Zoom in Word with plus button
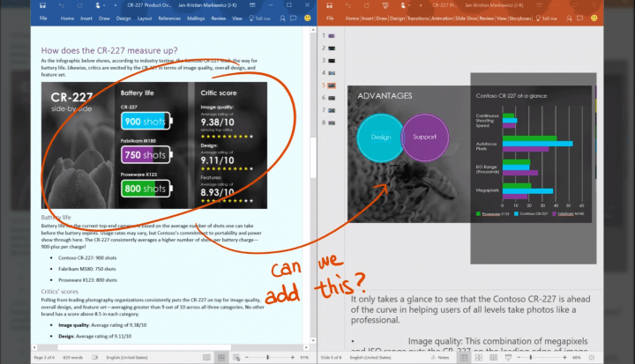Image resolution: width=635 pixels, height=364 pixels. point(293,358)
